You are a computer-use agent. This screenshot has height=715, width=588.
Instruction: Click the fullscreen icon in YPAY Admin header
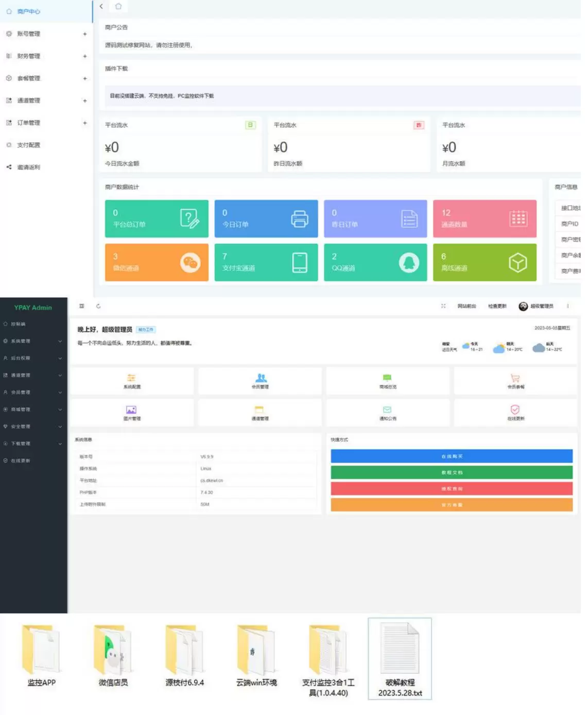point(443,307)
